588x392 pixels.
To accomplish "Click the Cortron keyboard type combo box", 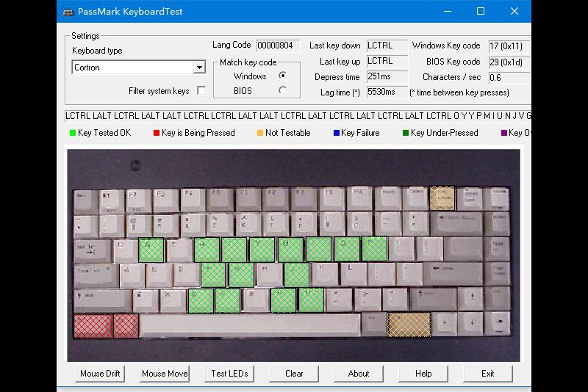I will point(138,68).
